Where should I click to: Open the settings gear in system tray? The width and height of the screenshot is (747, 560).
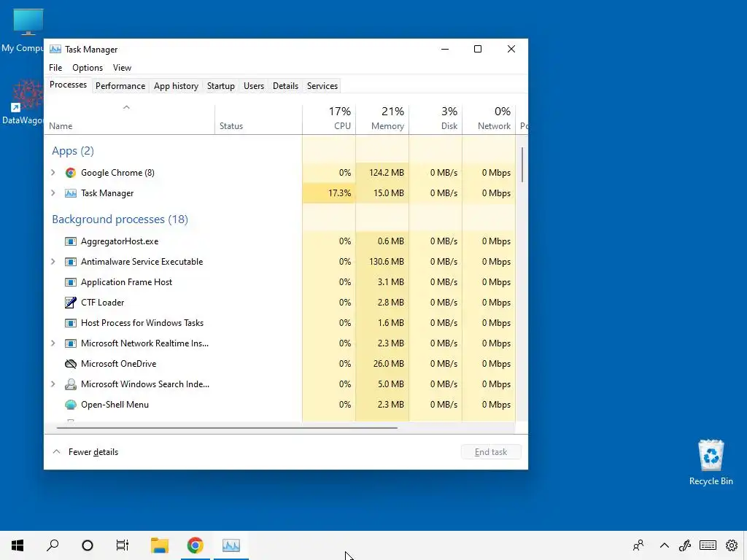[x=732, y=545]
